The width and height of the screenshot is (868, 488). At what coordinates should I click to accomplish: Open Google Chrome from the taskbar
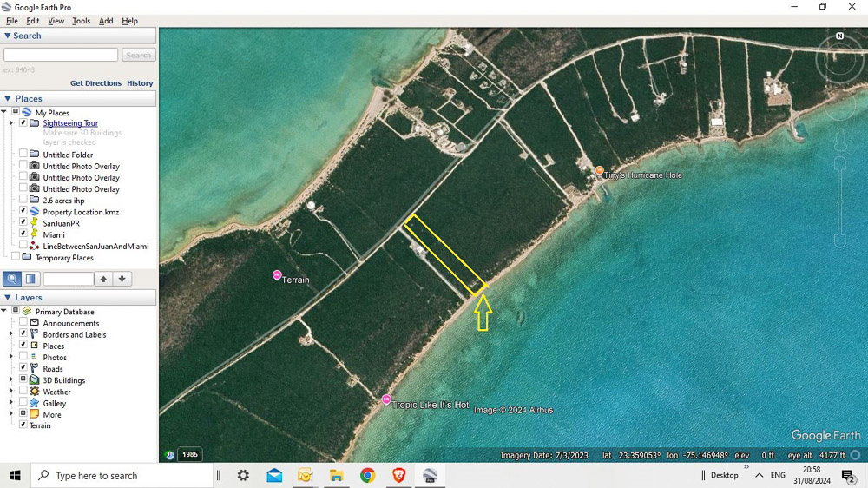pos(368,475)
